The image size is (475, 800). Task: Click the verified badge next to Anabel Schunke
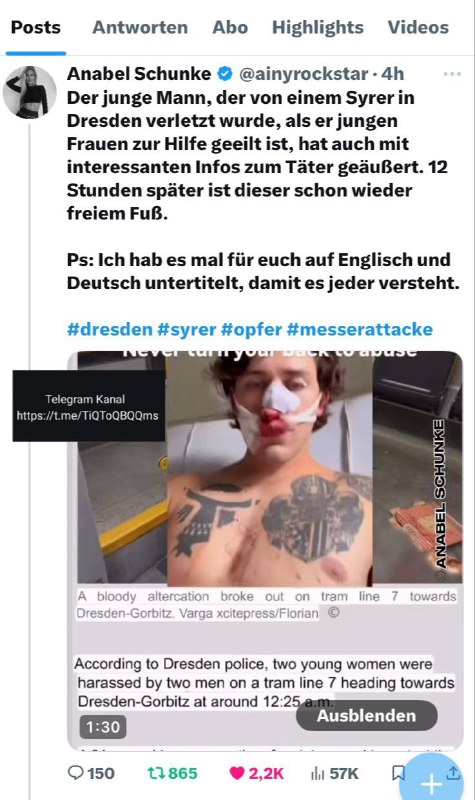(225, 74)
